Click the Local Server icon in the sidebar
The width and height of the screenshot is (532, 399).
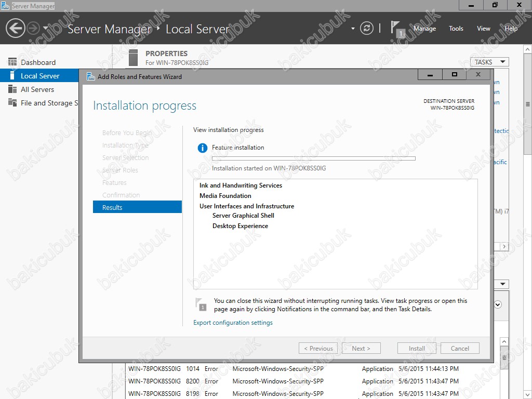pos(12,76)
